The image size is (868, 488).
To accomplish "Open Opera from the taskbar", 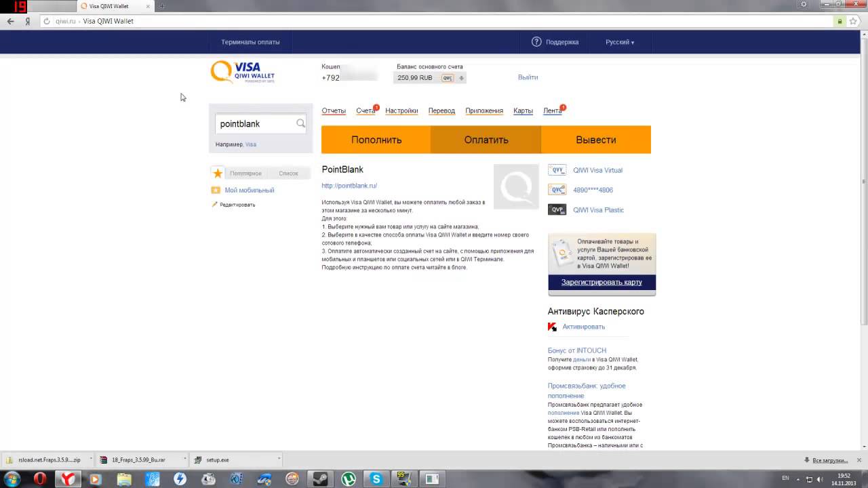I will pyautogui.click(x=40, y=479).
